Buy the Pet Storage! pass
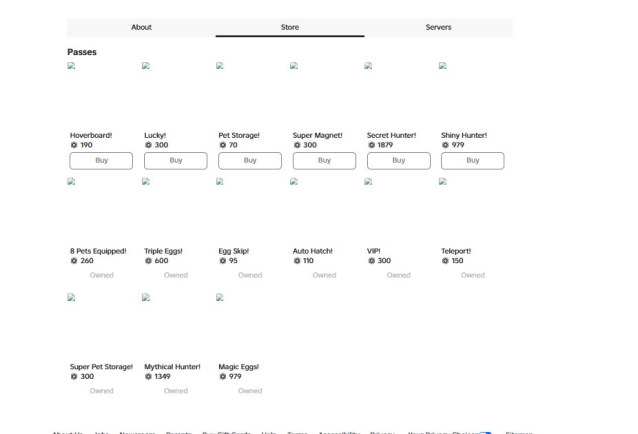638x434 pixels. pyautogui.click(x=250, y=161)
